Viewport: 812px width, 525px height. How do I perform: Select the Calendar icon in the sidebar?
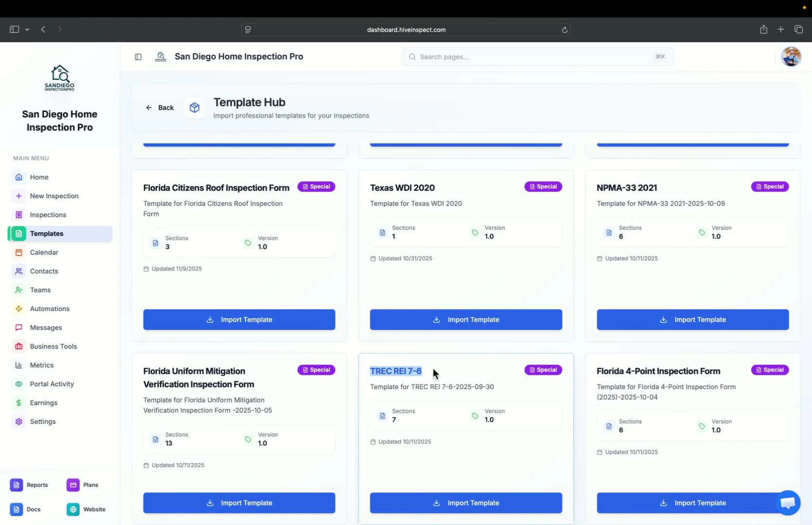[18, 252]
